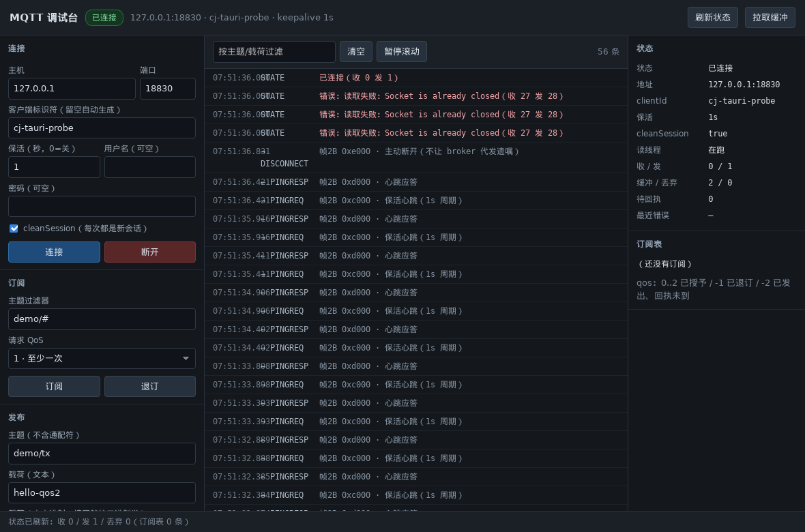
Task: Click the 刷新状态 button
Action: coord(713,18)
